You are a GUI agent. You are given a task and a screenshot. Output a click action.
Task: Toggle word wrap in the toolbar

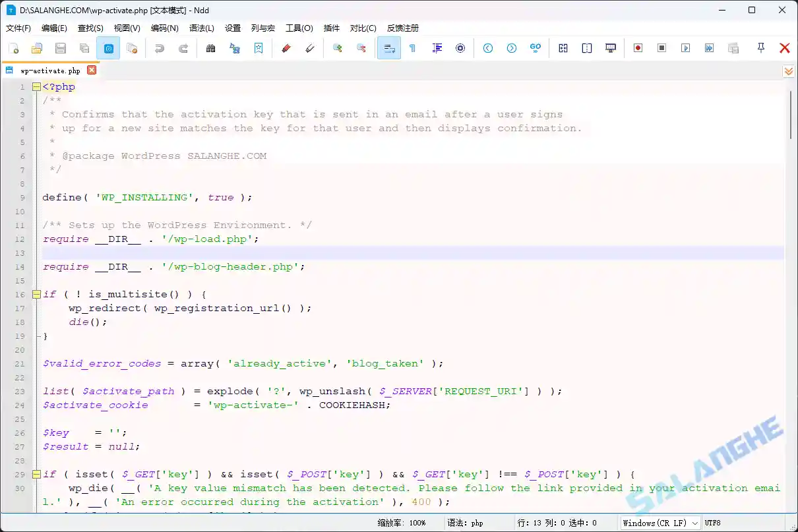coord(389,47)
